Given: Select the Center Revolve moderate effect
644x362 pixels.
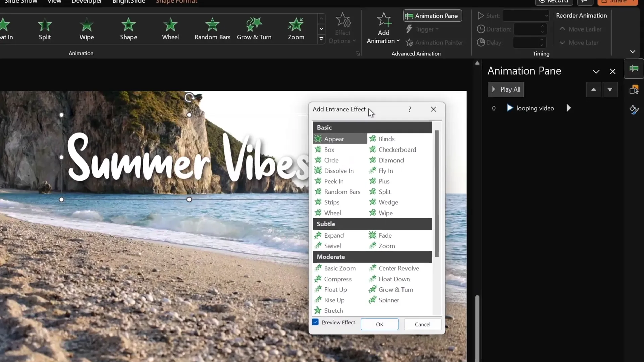Looking at the screenshot, I should [398, 268].
